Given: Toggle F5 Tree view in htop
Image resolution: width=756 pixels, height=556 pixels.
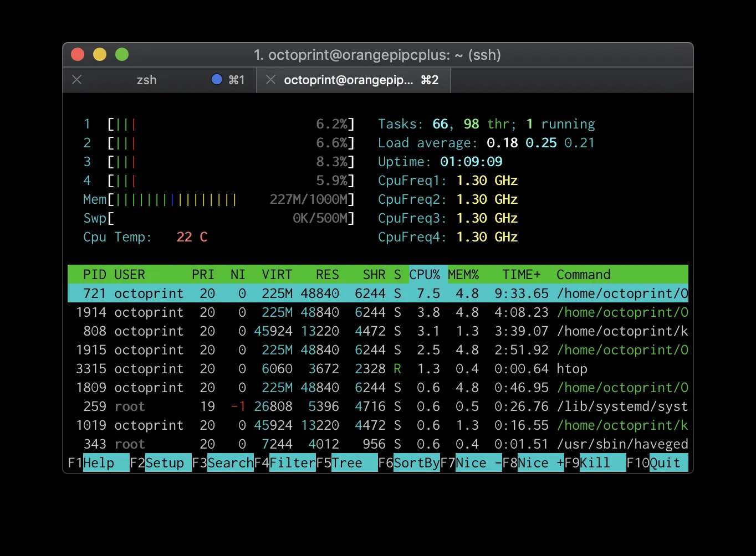Looking at the screenshot, I should click(346, 463).
